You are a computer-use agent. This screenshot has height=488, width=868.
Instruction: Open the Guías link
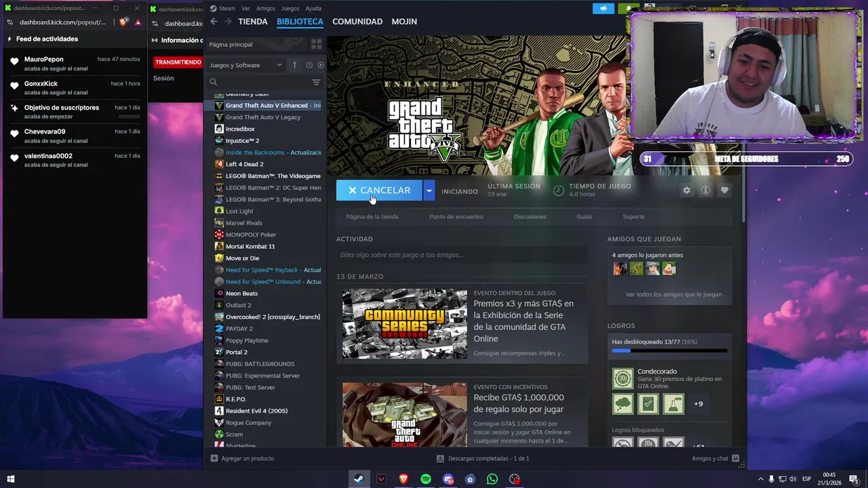pos(585,217)
